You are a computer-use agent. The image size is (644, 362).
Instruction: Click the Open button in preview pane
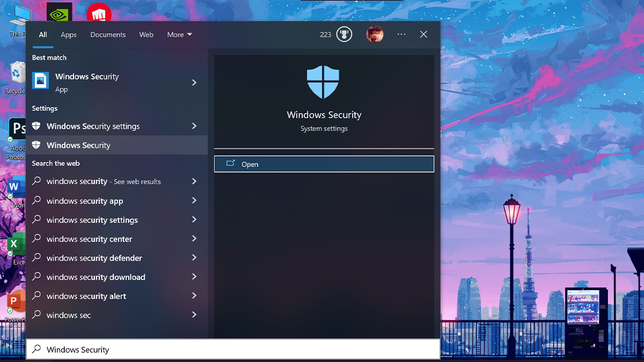coord(324,164)
